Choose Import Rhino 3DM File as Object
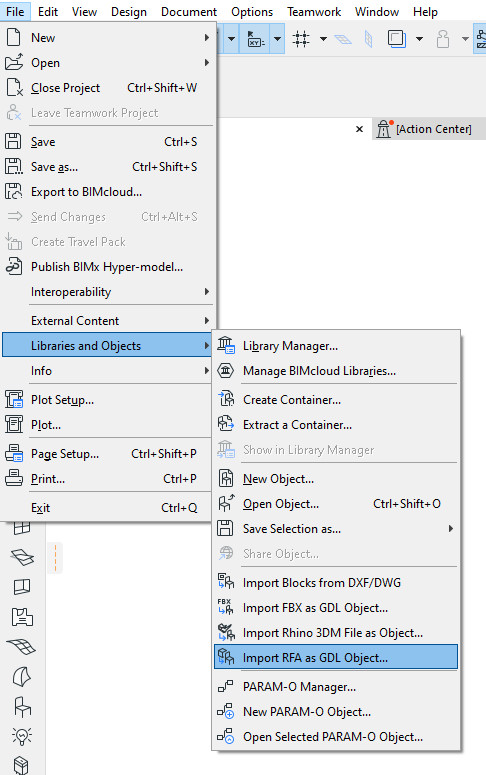The image size is (486, 775). click(x=336, y=633)
